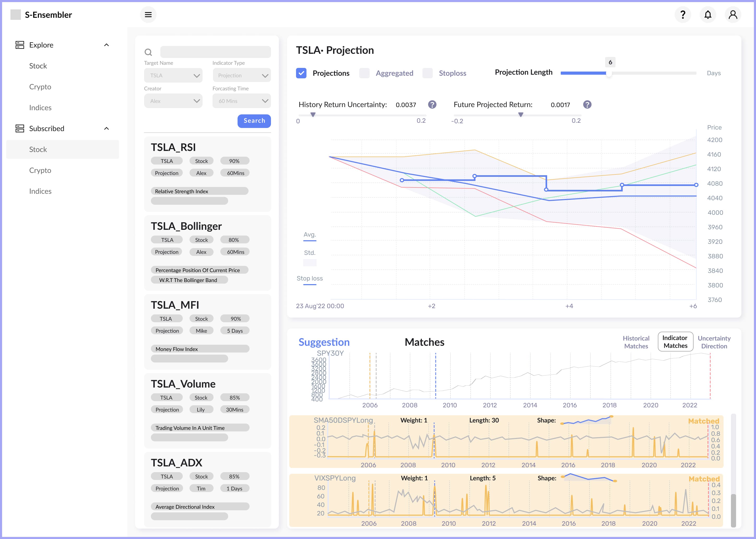The image size is (756, 539).
Task: Open Indices under Explore
Action: click(40, 108)
